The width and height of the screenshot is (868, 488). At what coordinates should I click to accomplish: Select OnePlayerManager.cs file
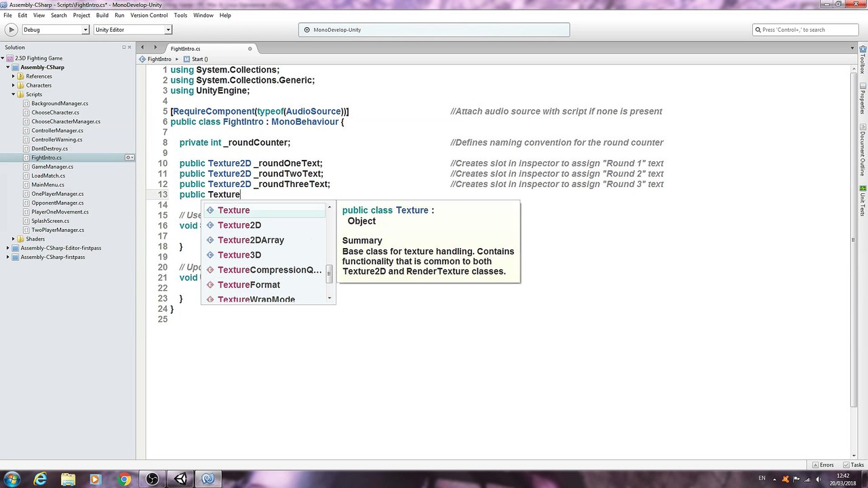click(58, 194)
